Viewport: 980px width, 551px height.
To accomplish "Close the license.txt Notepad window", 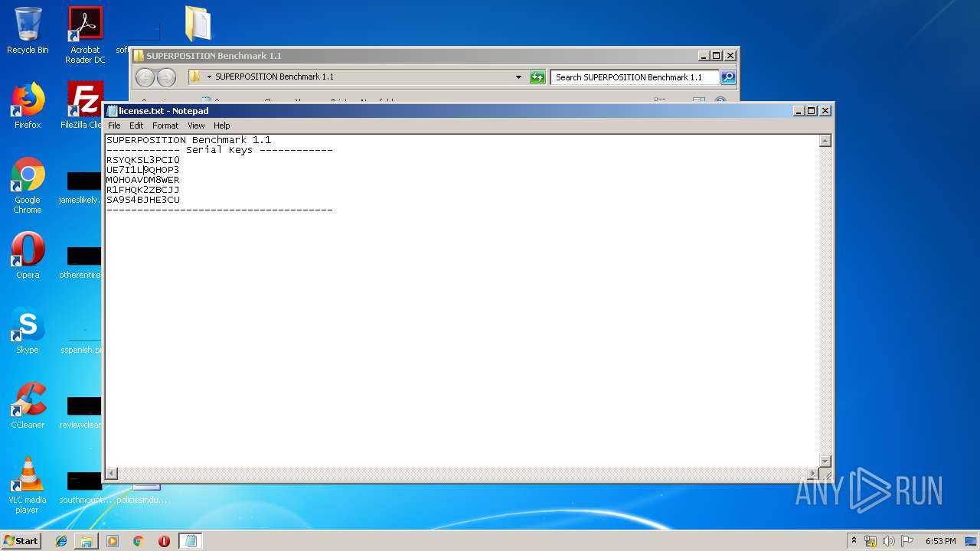I will pos(825,111).
